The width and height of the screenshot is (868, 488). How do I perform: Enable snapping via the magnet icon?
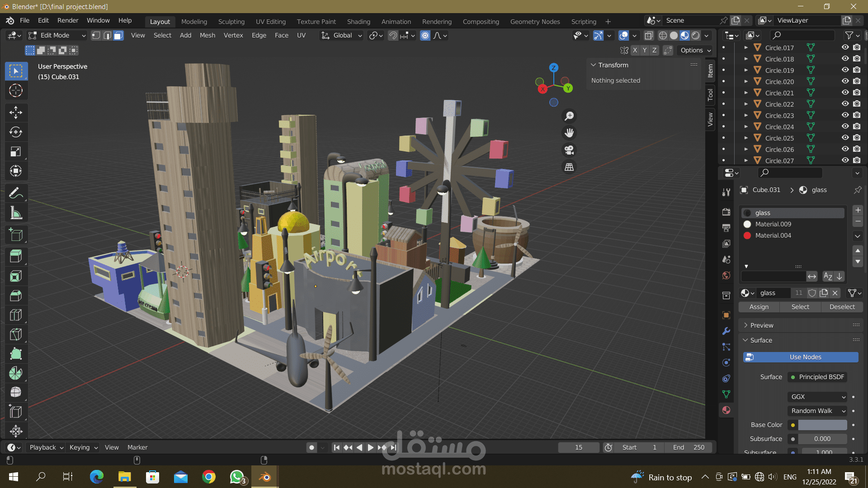[x=393, y=35]
